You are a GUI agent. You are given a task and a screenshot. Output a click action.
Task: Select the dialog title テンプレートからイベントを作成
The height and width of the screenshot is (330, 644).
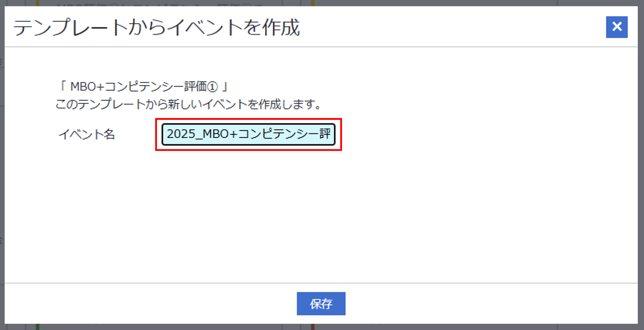pyautogui.click(x=157, y=27)
